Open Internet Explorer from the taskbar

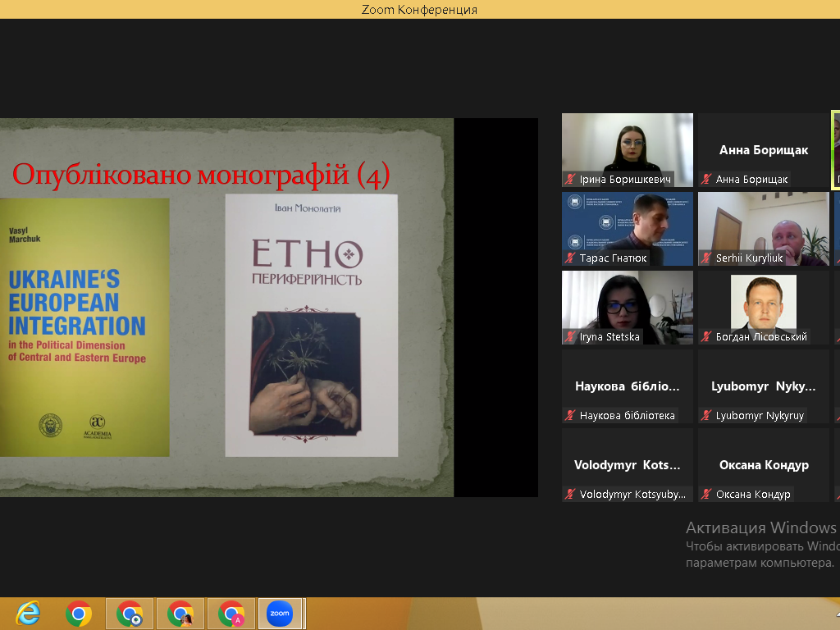(28, 614)
